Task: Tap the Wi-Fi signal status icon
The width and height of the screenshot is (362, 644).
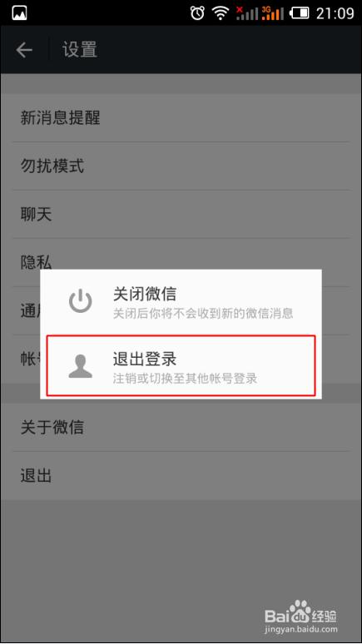Action: coord(221,13)
